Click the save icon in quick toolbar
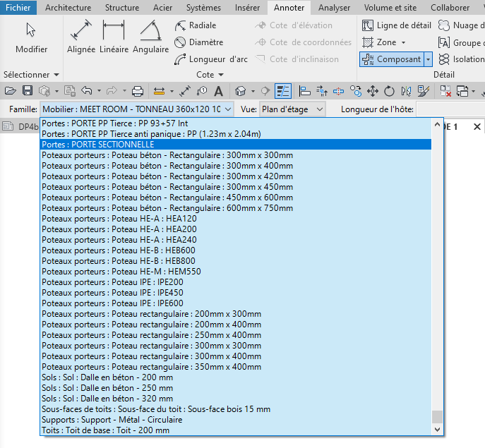The image size is (485, 448). pyautogui.click(x=28, y=91)
